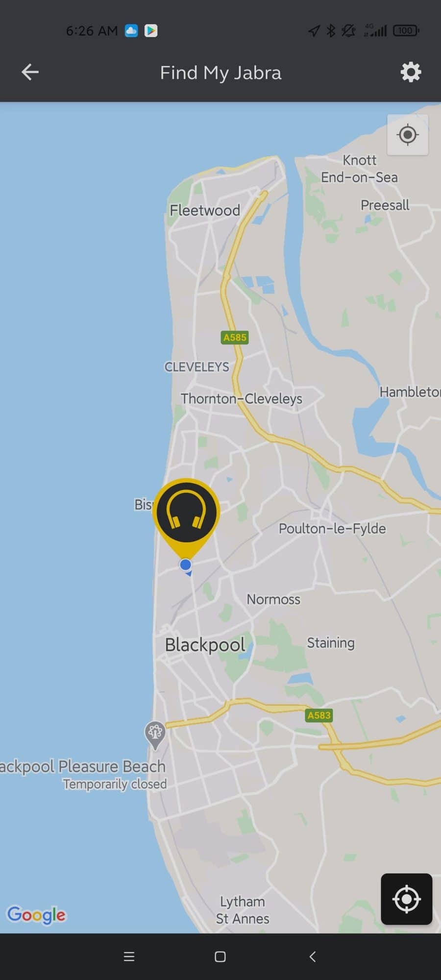Viewport: 441px width, 980px height.
Task: Tap the Fleetwood town label
Action: click(x=205, y=210)
